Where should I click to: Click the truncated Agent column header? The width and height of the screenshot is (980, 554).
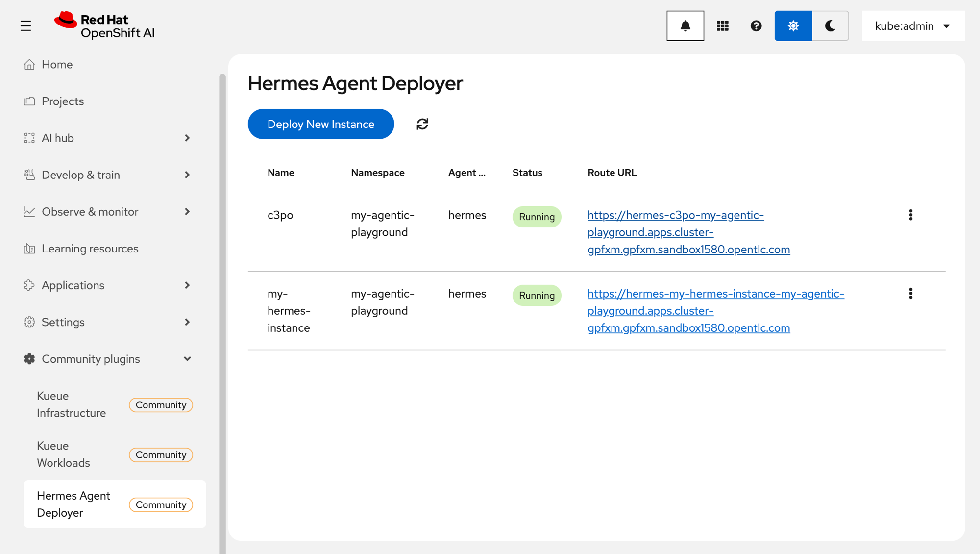click(466, 173)
